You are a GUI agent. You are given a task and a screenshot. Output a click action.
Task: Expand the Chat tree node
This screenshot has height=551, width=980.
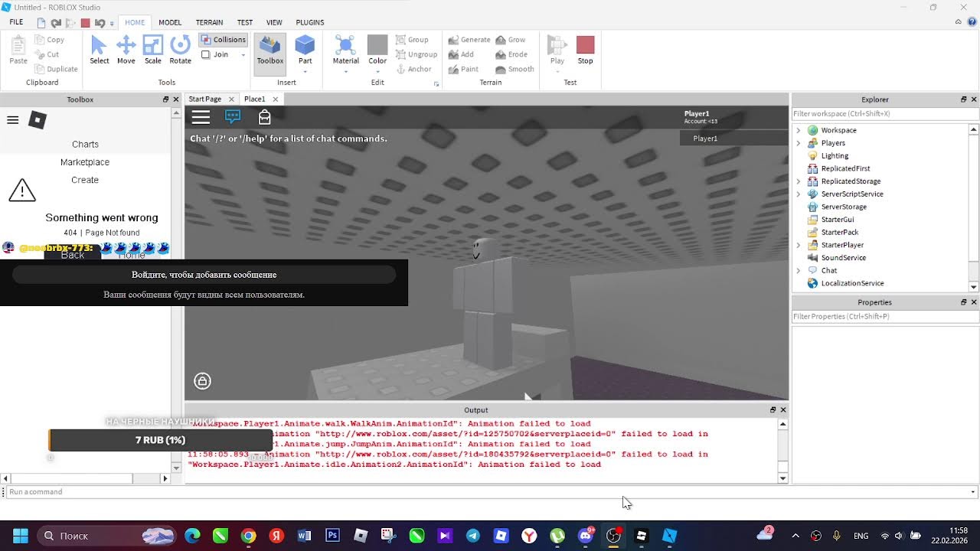click(x=799, y=270)
